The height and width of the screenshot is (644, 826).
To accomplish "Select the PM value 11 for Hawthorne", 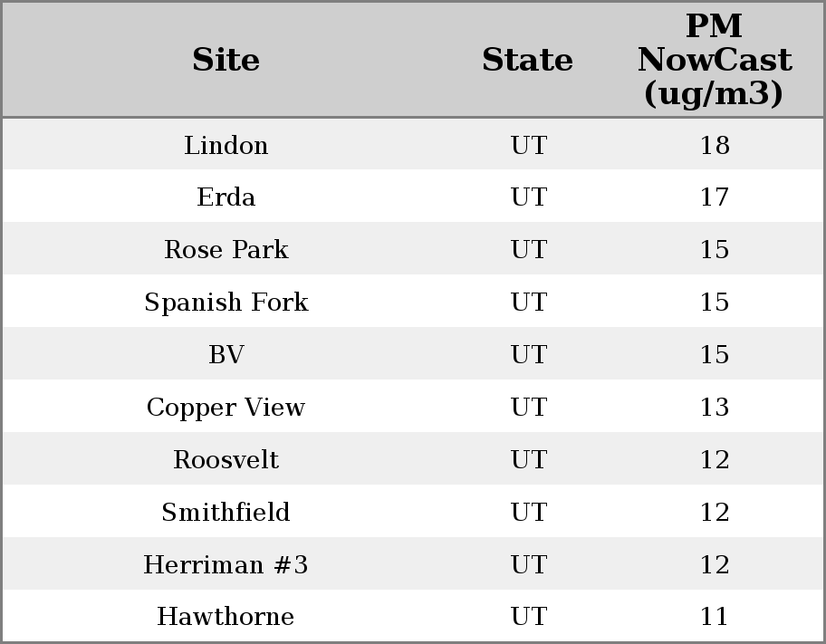I will tap(714, 617).
